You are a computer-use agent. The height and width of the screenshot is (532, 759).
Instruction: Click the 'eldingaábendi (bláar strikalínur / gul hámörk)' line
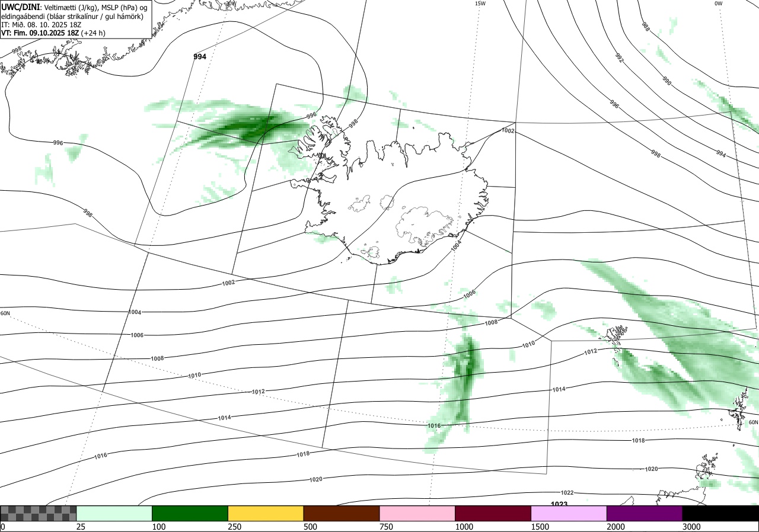pyautogui.click(x=72, y=16)
